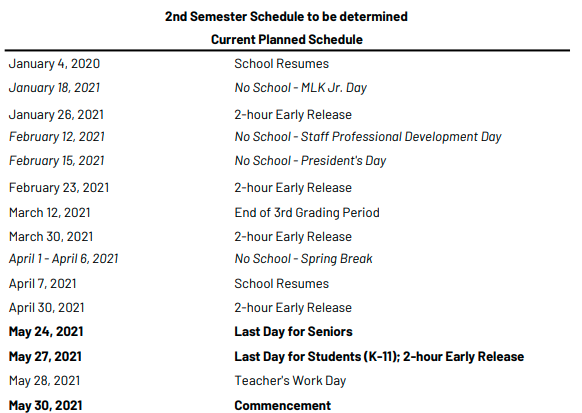
Task: Click the April 7, 2021 date
Action: point(43,284)
